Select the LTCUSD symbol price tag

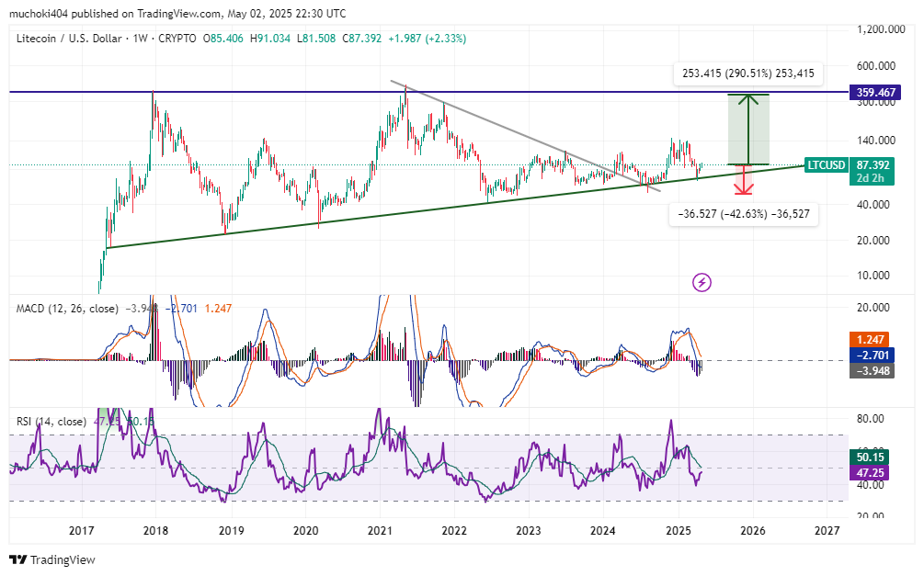tap(825, 165)
